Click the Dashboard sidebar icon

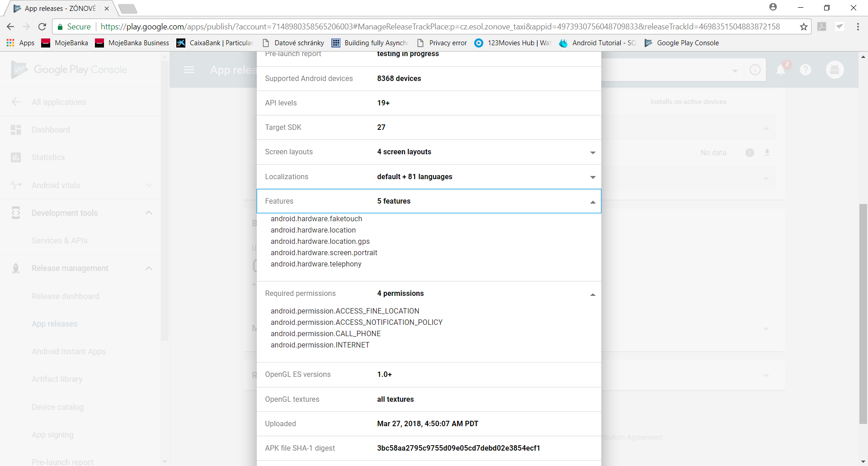click(16, 130)
